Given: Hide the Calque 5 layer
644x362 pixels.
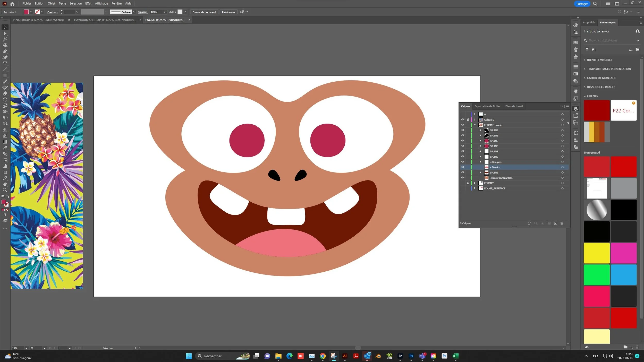Looking at the screenshot, I should pyautogui.click(x=463, y=120).
